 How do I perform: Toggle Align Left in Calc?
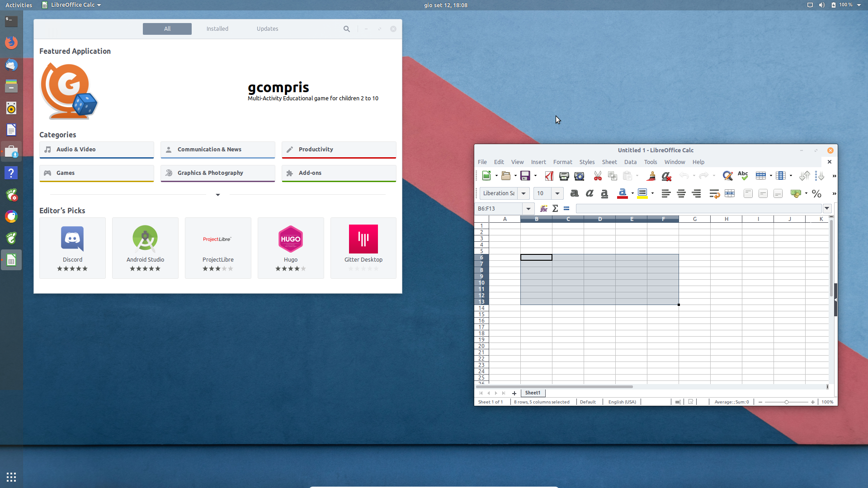coord(666,193)
